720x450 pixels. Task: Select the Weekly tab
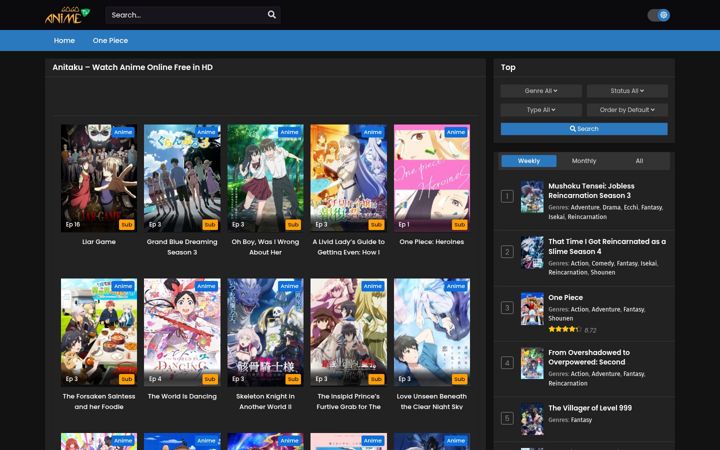(529, 161)
